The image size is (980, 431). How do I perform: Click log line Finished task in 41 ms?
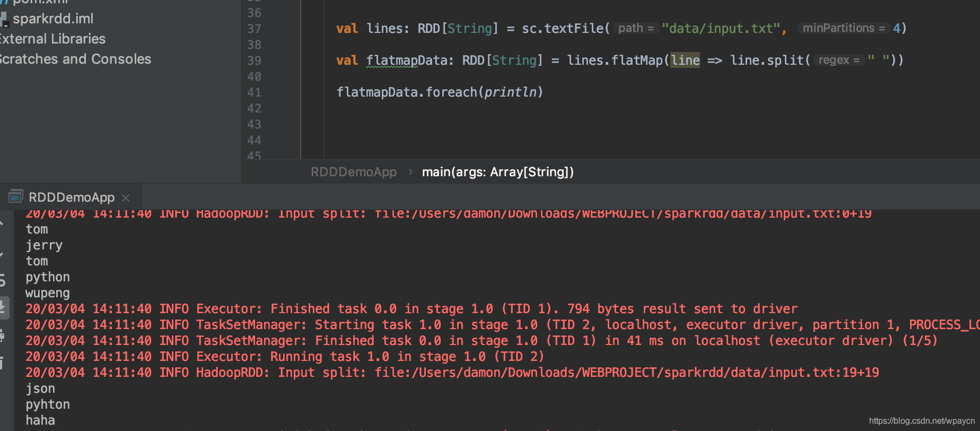[x=482, y=341]
